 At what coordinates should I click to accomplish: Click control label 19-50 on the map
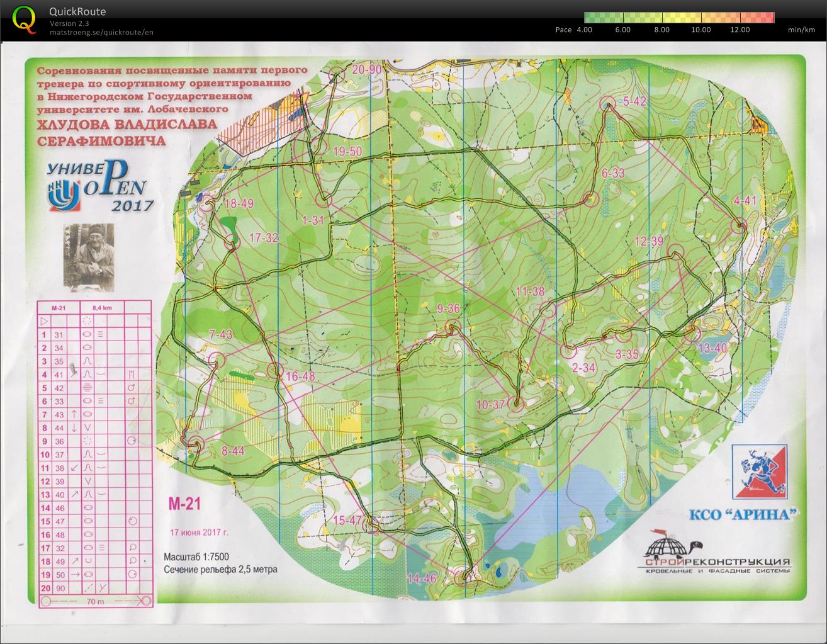click(x=348, y=152)
